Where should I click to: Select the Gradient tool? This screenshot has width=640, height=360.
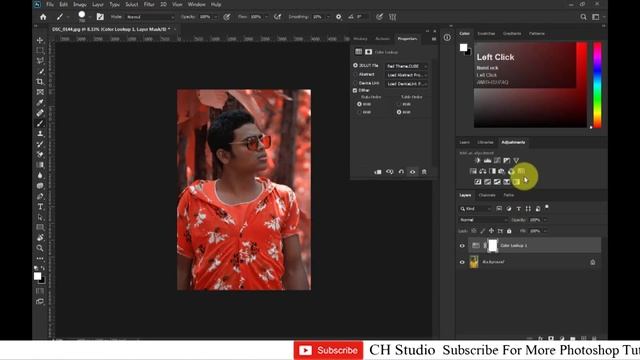[x=40, y=165]
